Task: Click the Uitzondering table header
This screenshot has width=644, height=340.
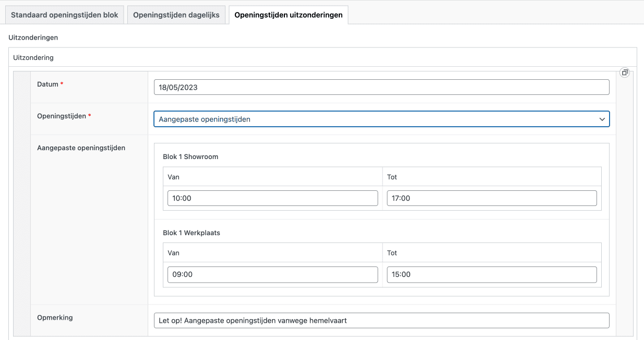Action: 33,57
